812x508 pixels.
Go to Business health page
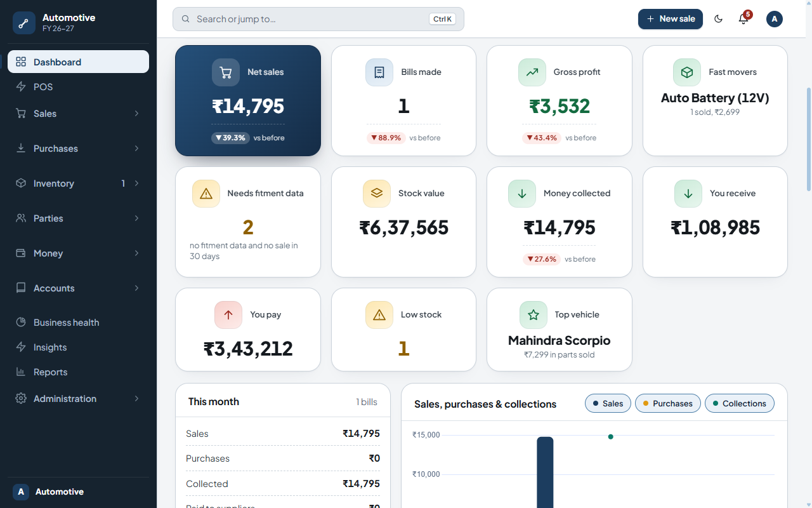pyautogui.click(x=78, y=323)
